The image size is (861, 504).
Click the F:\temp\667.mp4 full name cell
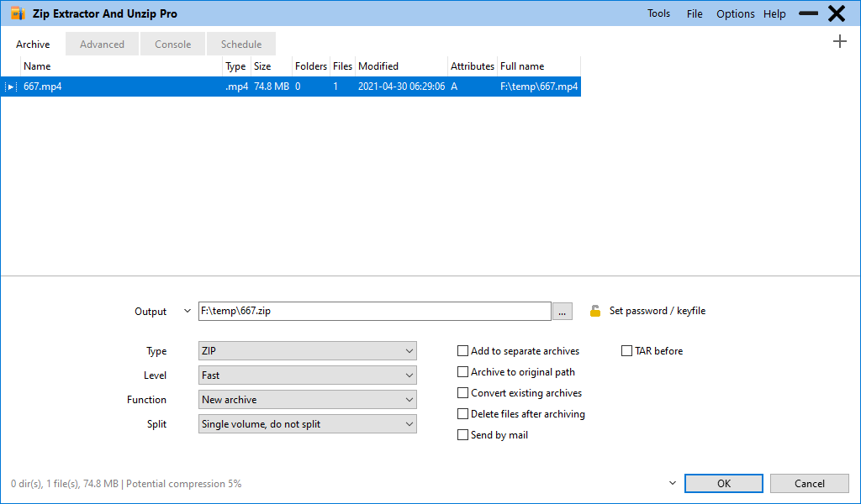[539, 87]
